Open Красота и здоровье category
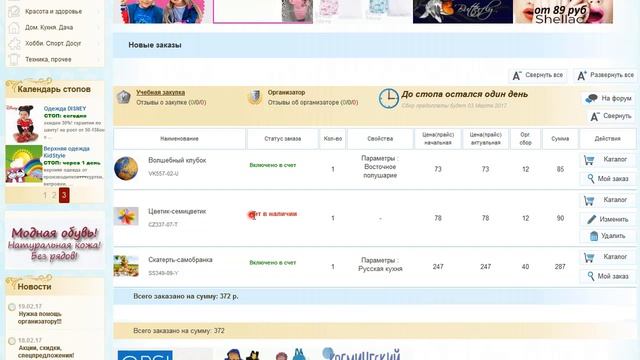 [x=53, y=11]
